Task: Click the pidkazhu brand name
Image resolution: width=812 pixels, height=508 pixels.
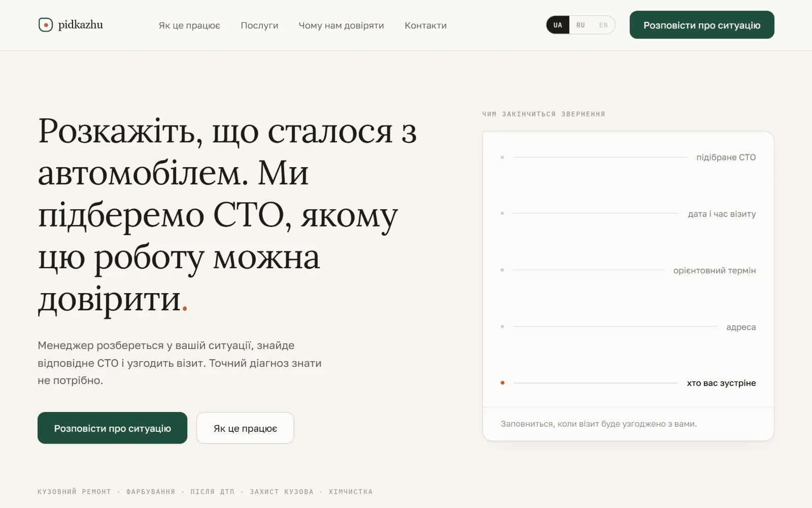Action: click(81, 24)
